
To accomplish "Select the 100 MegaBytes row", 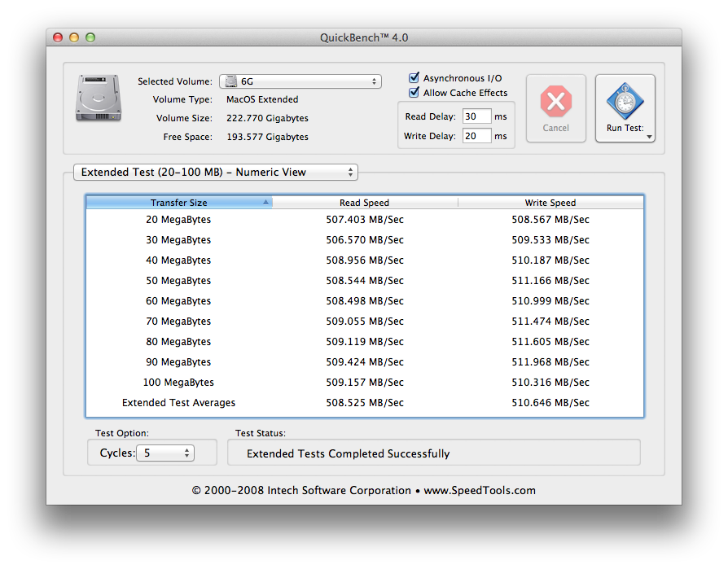I will coord(365,383).
